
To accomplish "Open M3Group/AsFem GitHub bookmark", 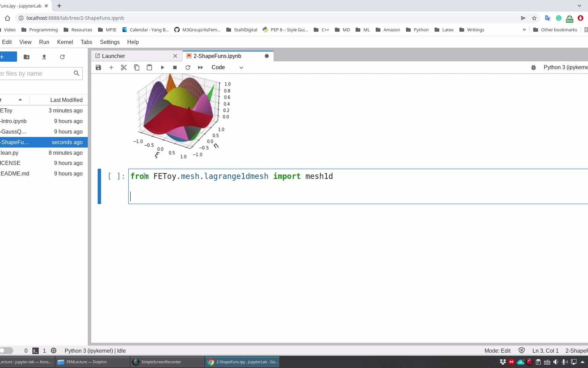I will pyautogui.click(x=197, y=30).
